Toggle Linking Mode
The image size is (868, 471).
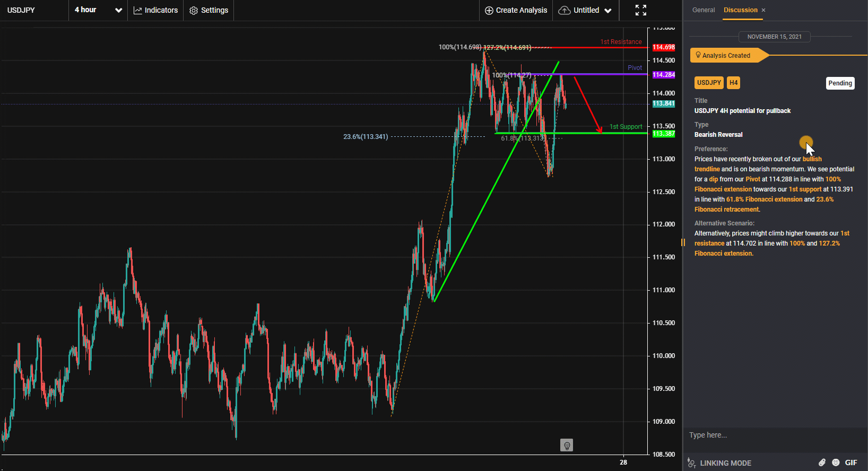point(719,463)
